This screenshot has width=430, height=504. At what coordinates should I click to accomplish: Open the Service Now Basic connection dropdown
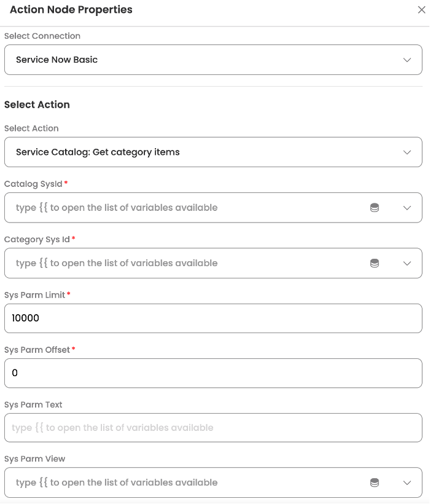(x=213, y=60)
